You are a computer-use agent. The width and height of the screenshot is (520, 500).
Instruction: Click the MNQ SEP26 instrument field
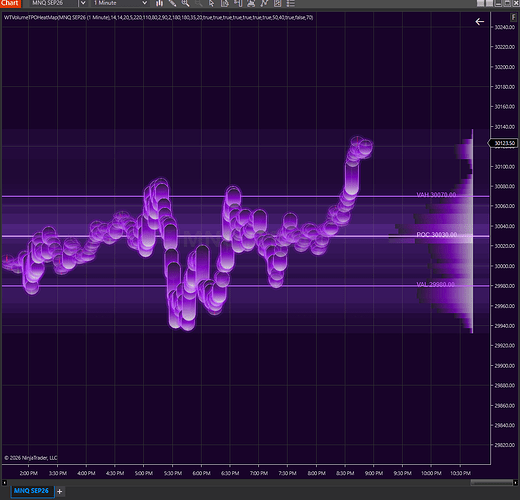53,3
